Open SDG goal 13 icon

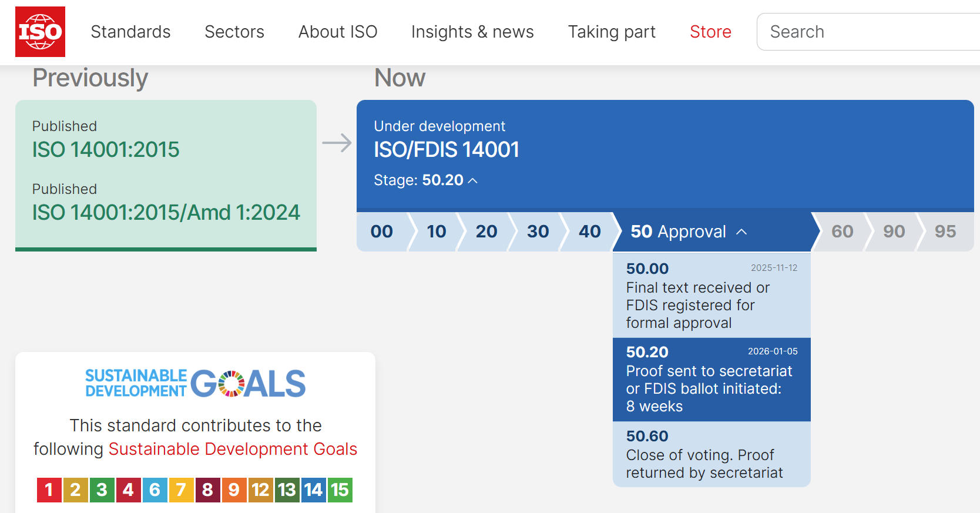[x=287, y=489]
